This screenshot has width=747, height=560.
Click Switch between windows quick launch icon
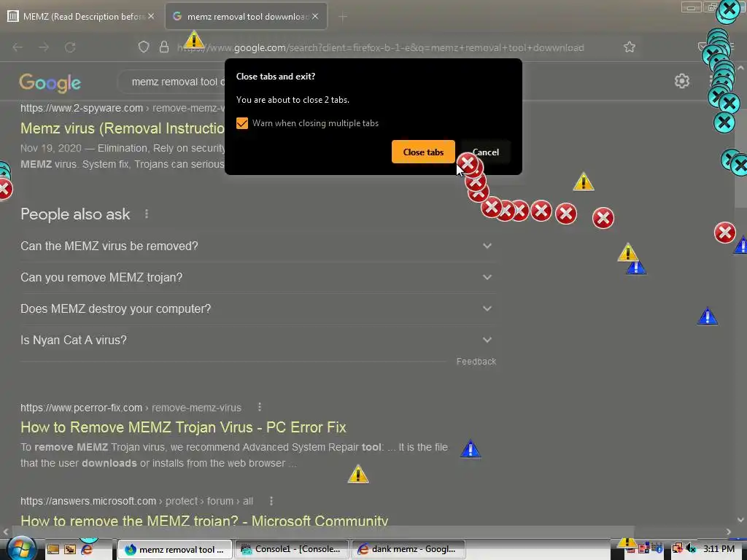70,550
